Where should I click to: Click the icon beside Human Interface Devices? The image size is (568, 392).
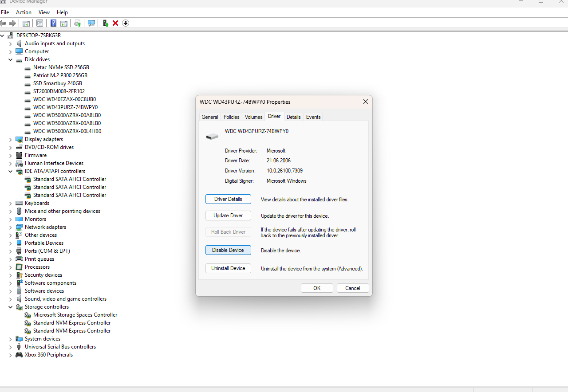coord(19,163)
